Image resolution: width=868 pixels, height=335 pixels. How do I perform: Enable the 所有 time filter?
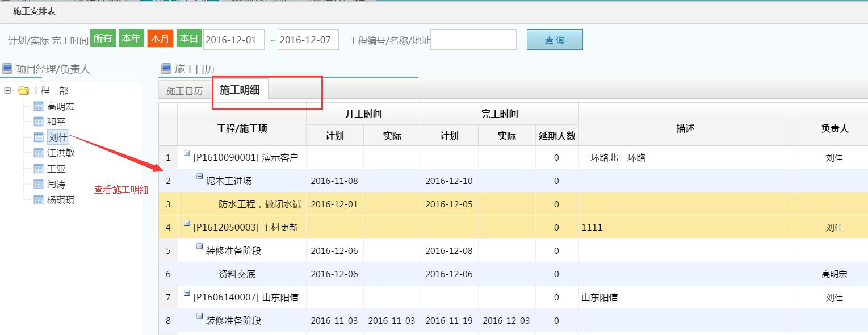tap(103, 39)
